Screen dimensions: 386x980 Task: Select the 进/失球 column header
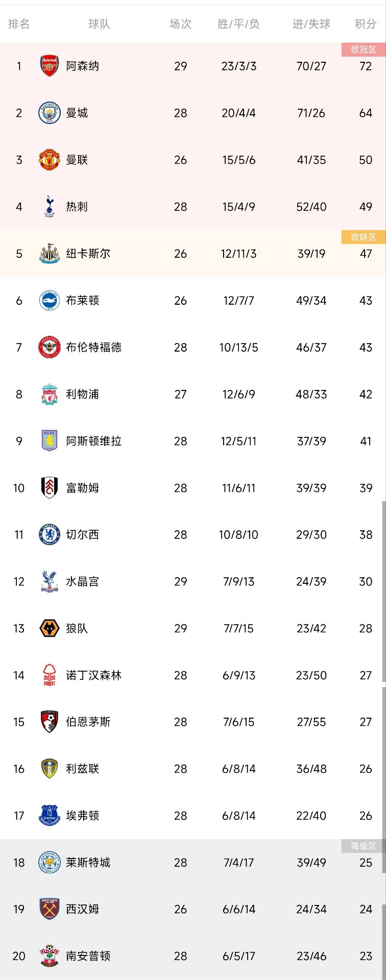[x=311, y=24]
